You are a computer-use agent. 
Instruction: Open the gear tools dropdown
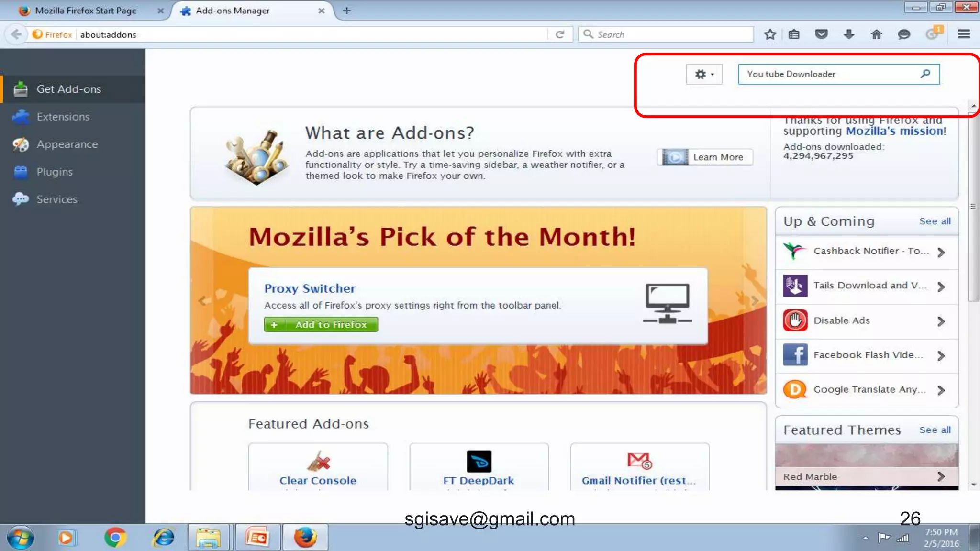704,74
